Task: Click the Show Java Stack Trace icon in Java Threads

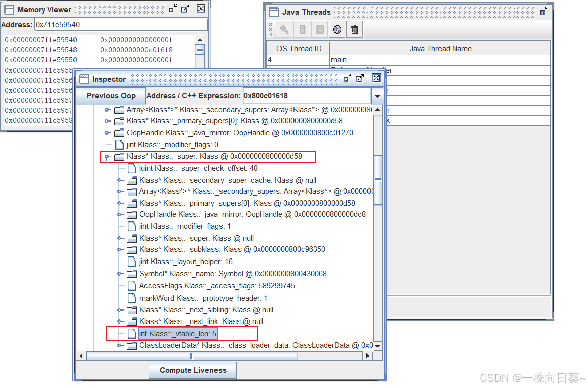Action: point(320,29)
